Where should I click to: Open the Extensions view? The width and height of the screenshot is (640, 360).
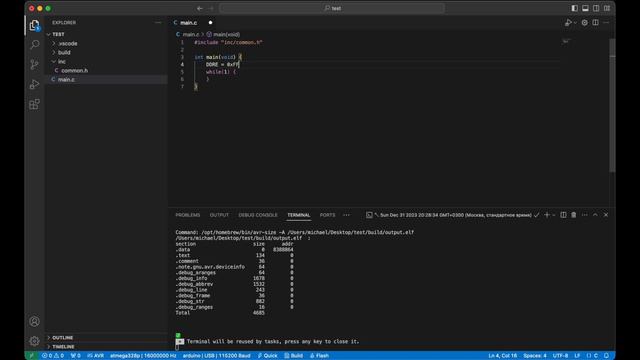click(x=35, y=104)
